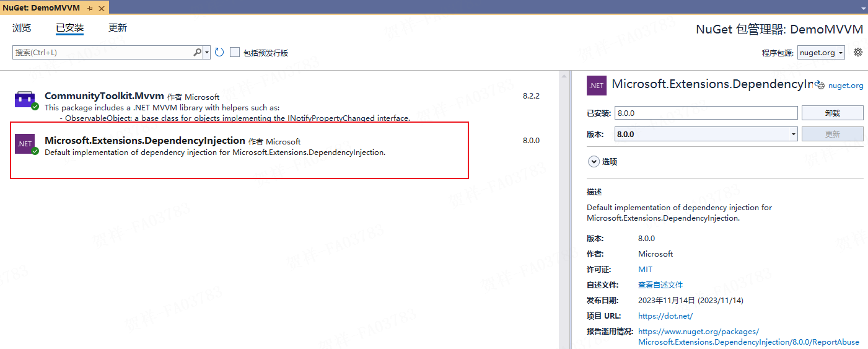Click the pin icon on NuGet tab
The width and height of the screenshot is (868, 349).
click(90, 8)
